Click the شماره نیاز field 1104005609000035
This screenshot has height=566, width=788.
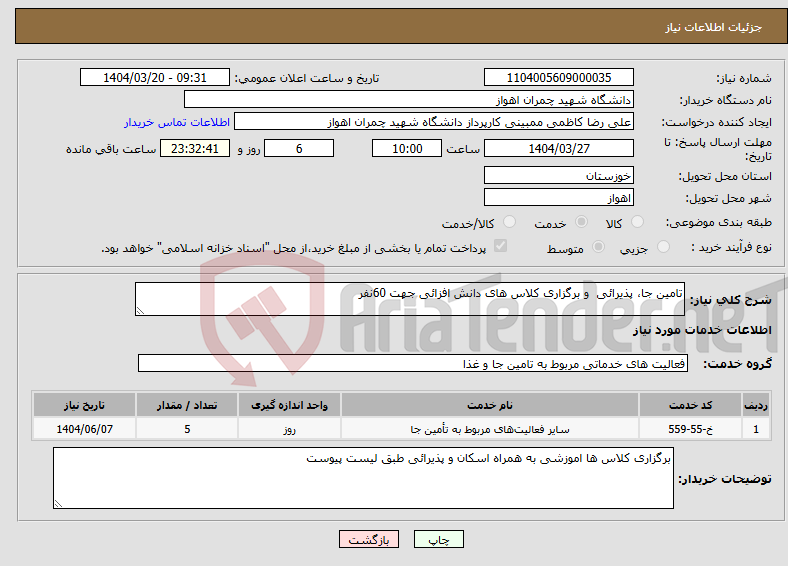click(x=559, y=77)
